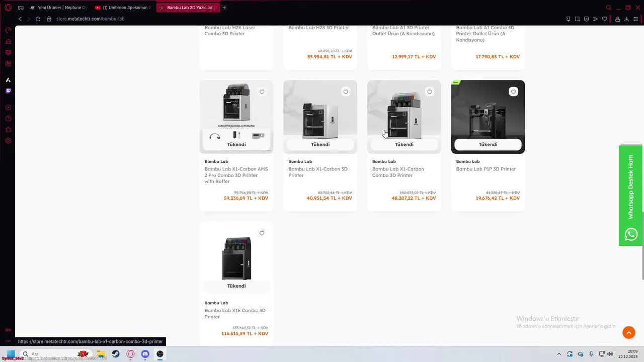Open the ad blocker shield icon
The image size is (644, 362).
click(586, 19)
